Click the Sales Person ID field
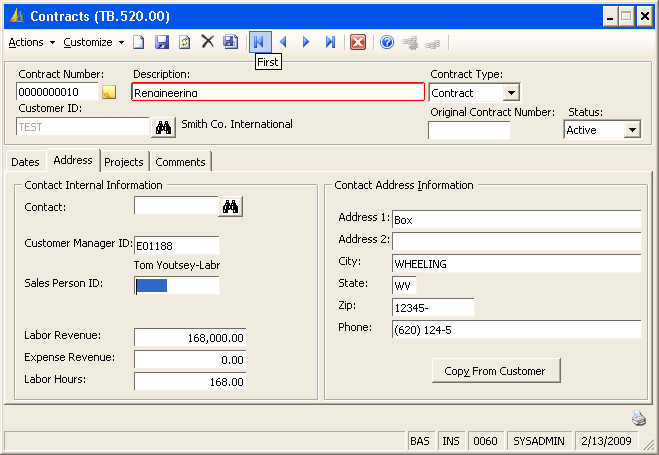 click(x=176, y=286)
